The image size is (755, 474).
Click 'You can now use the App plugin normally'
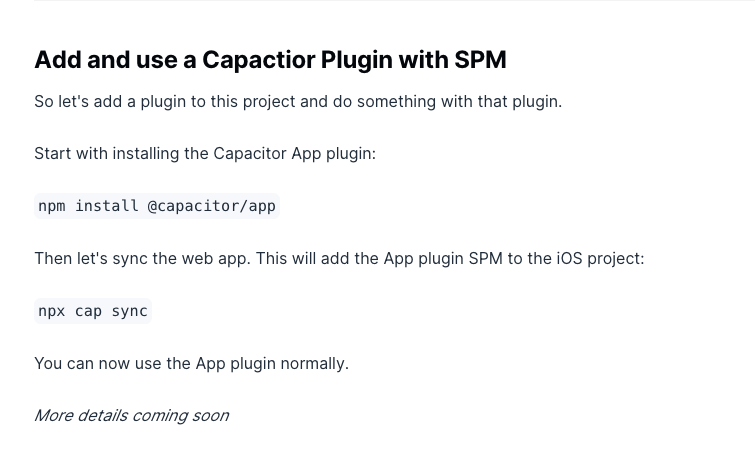point(192,364)
